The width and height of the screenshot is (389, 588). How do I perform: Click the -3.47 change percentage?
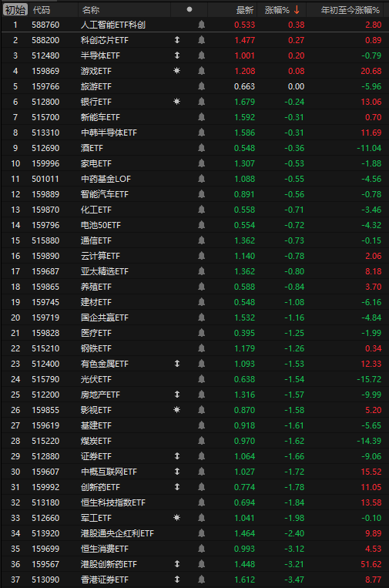click(x=294, y=580)
